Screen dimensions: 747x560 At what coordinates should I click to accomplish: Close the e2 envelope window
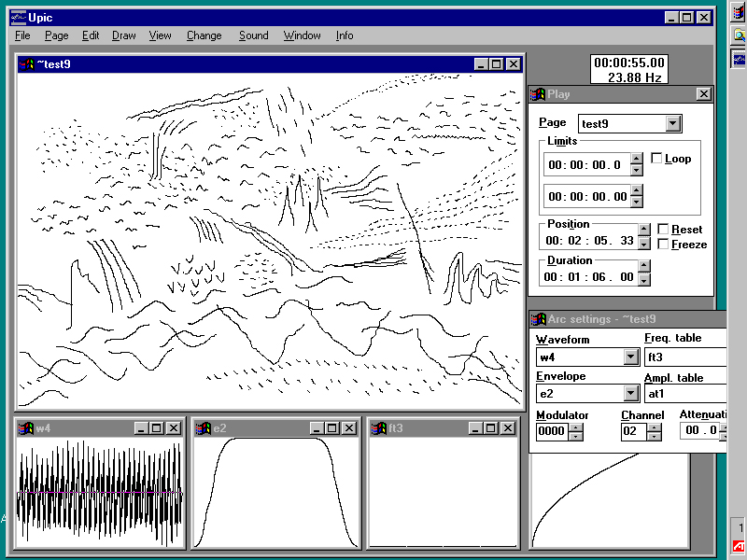349,428
